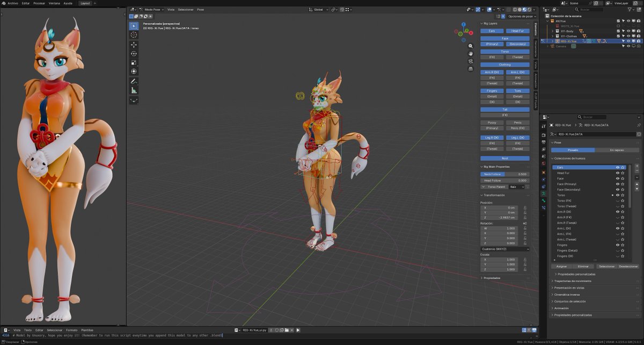This screenshot has height=345, width=644.
Task: Switch to rendered viewport shading
Action: pos(529,10)
